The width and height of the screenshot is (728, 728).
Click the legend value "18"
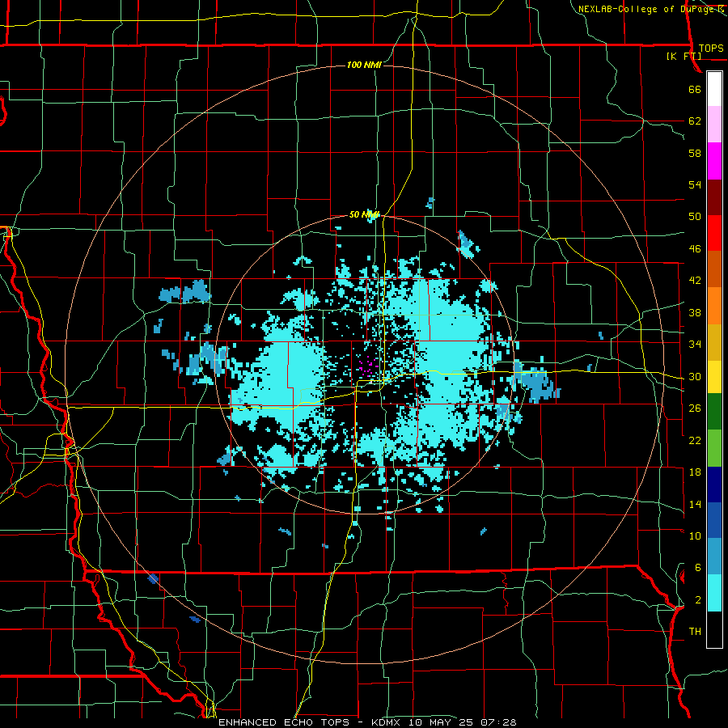(x=695, y=472)
